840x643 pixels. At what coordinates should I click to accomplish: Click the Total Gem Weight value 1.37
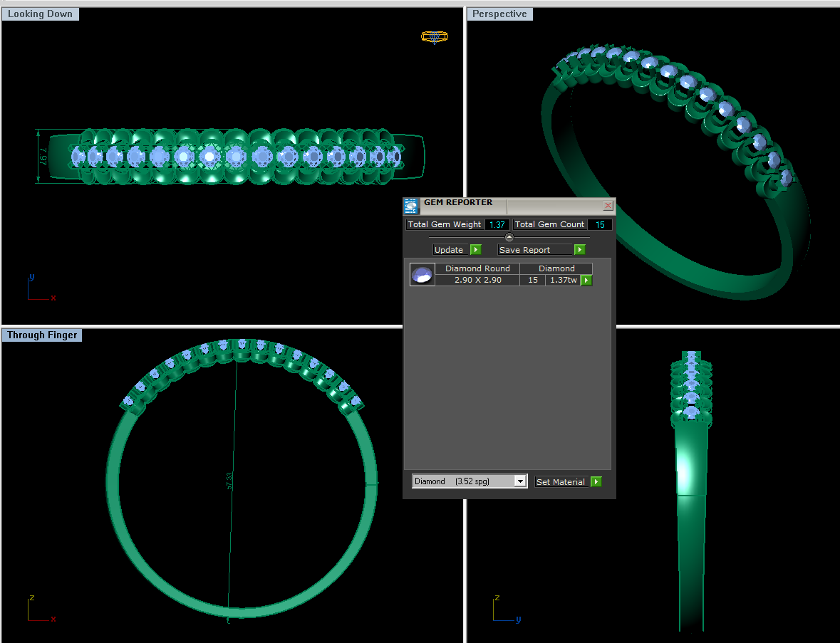(x=497, y=225)
